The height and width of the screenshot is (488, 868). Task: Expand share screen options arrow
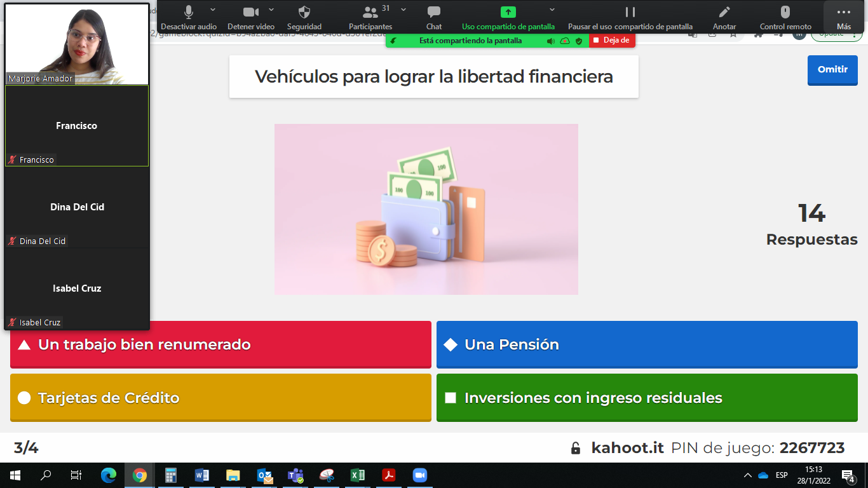coord(552,10)
